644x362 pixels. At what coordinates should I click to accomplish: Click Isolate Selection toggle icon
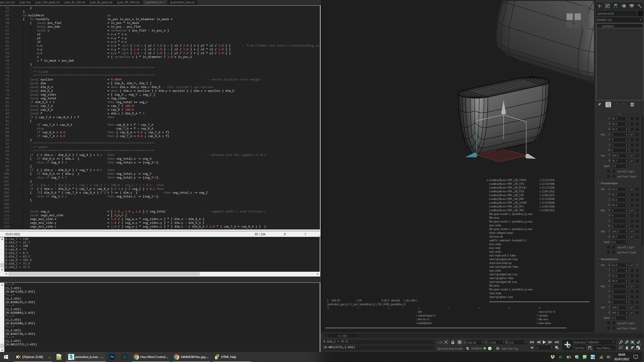coord(446,342)
